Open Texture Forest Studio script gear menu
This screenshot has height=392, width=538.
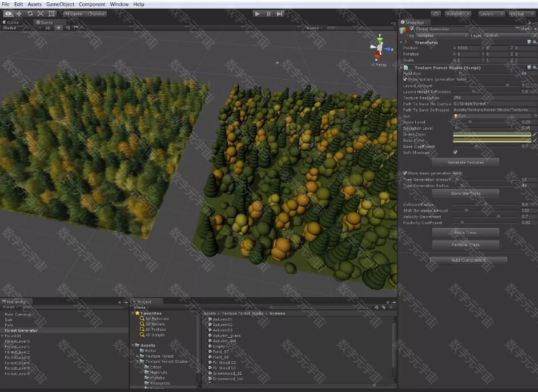click(x=534, y=67)
